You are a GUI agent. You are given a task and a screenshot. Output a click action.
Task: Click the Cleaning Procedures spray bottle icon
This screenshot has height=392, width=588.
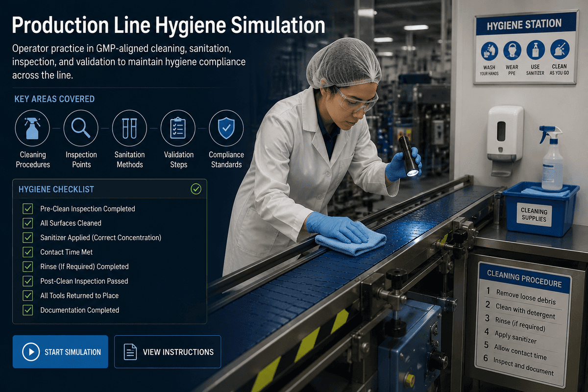(32, 127)
